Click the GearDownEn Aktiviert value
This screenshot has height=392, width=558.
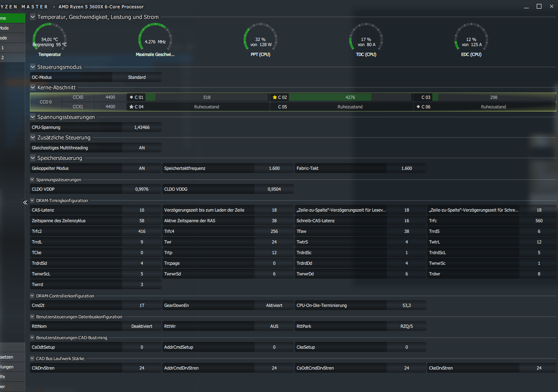click(x=274, y=305)
